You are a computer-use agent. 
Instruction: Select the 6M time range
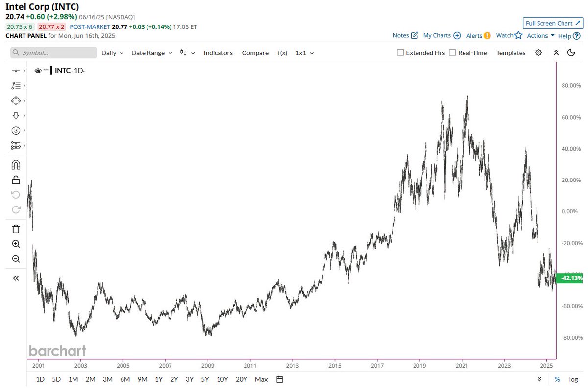[x=124, y=379]
